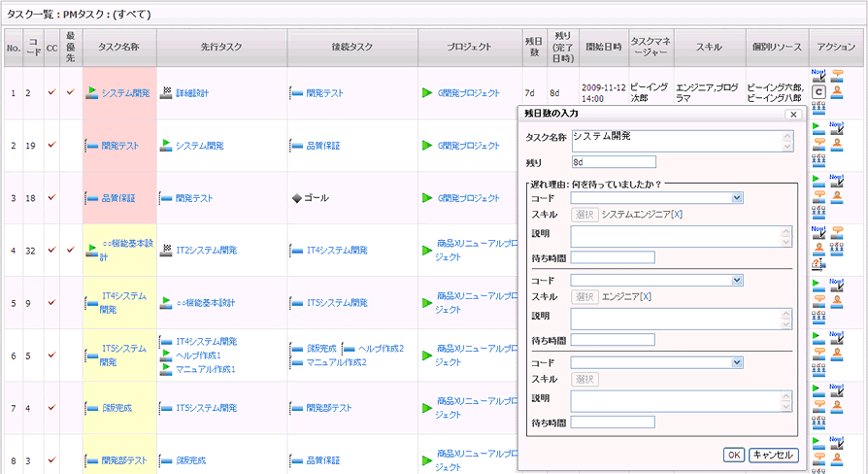This screenshot has width=868, height=474.
Task: Toggle 最優先 checkmark in row 4 ○○機能基本設計
Action: pyautogui.click(x=70, y=250)
